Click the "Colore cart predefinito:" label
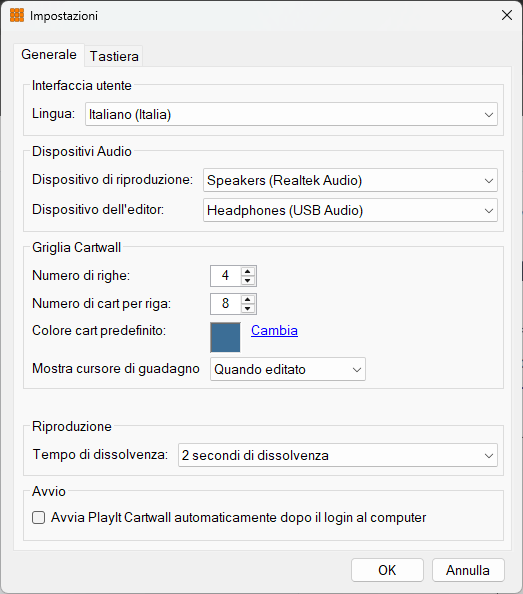 click(x=99, y=330)
